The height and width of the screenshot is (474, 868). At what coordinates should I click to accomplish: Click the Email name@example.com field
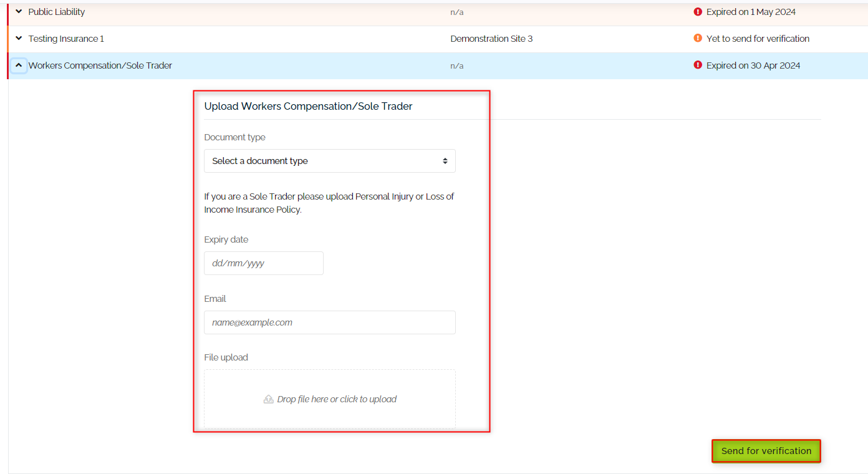pyautogui.click(x=329, y=322)
